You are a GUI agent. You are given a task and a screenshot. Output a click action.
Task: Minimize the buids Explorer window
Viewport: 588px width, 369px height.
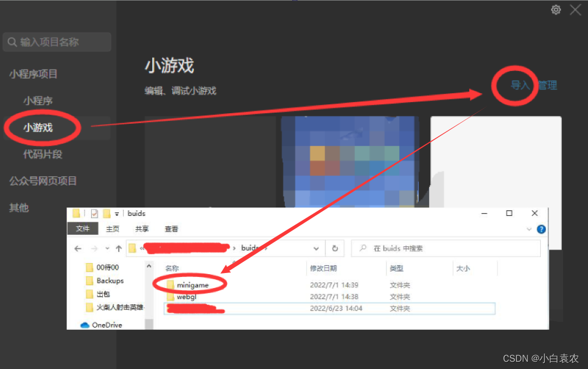point(484,213)
